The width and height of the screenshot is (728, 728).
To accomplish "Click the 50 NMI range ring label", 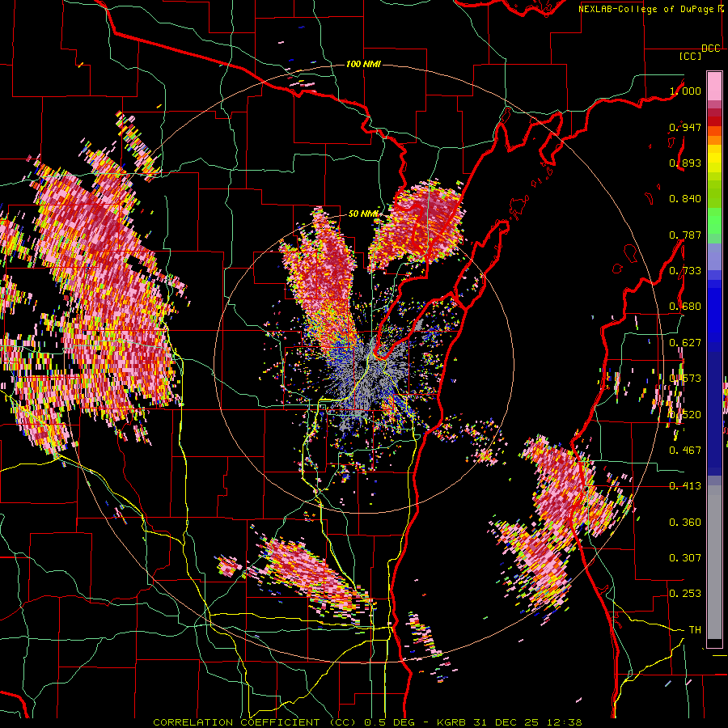I will [x=363, y=214].
